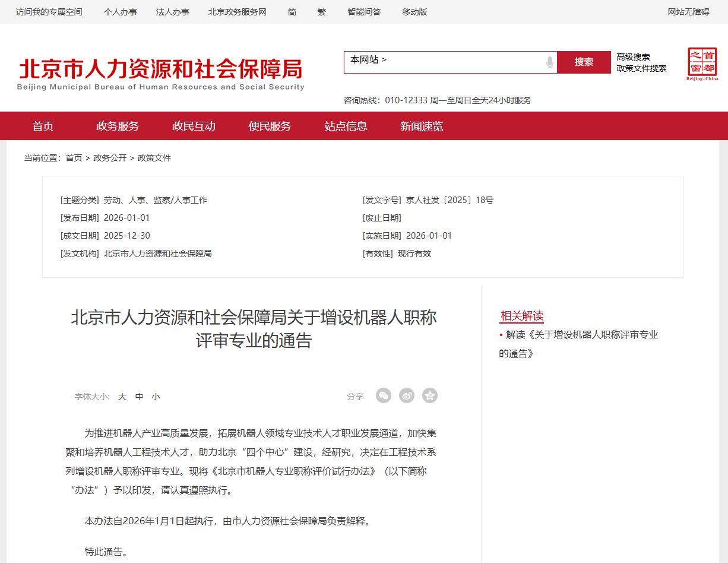Open 智能问答 smart Q&A service
This screenshot has width=728, height=564.
pos(364,12)
